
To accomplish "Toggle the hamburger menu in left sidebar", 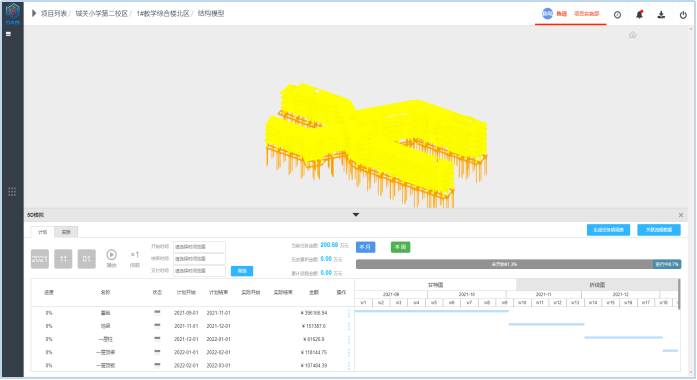I will (8, 34).
